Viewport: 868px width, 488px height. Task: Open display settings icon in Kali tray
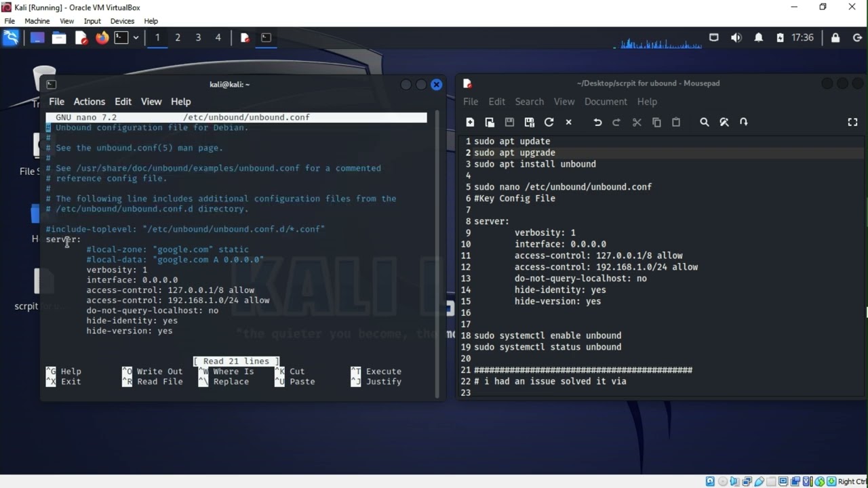713,38
